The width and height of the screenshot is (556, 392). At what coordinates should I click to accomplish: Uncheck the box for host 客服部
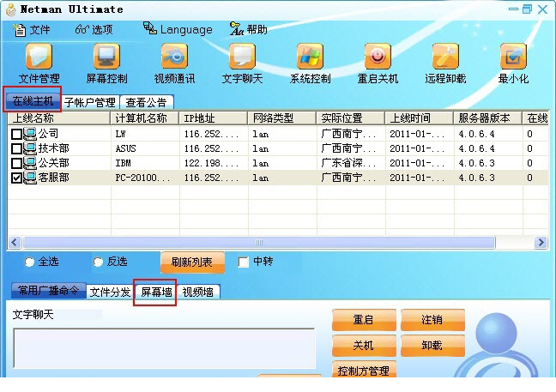16,178
